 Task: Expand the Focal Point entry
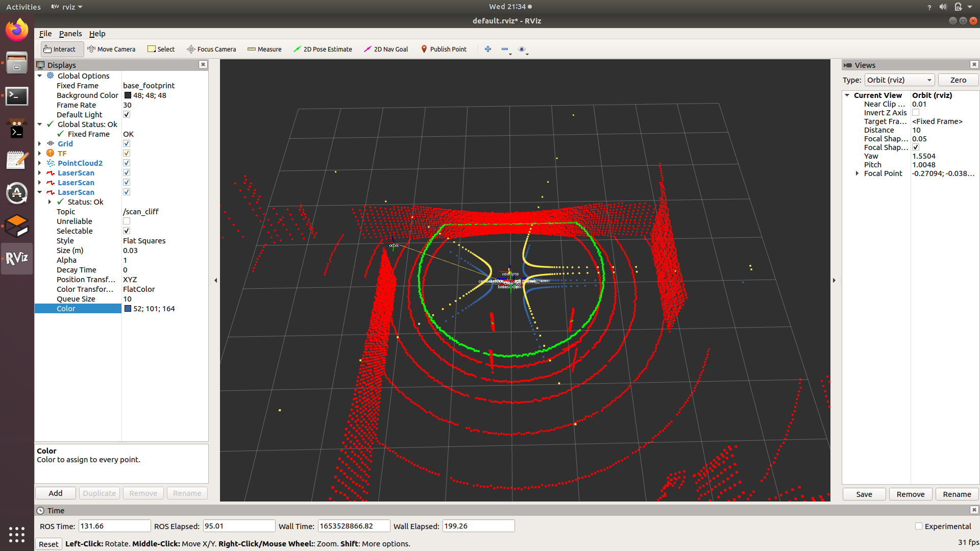857,173
